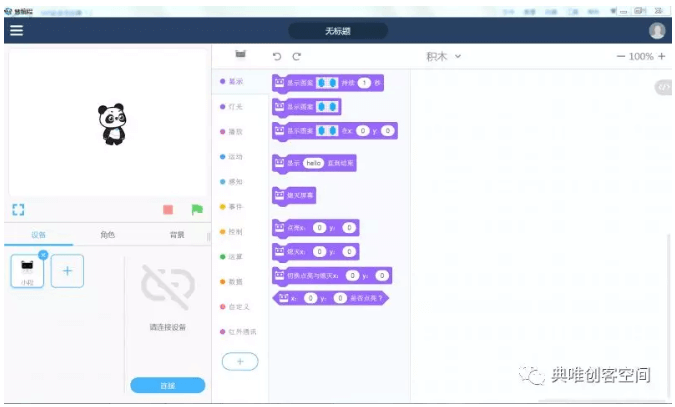Run the program with green flag

pos(197,210)
